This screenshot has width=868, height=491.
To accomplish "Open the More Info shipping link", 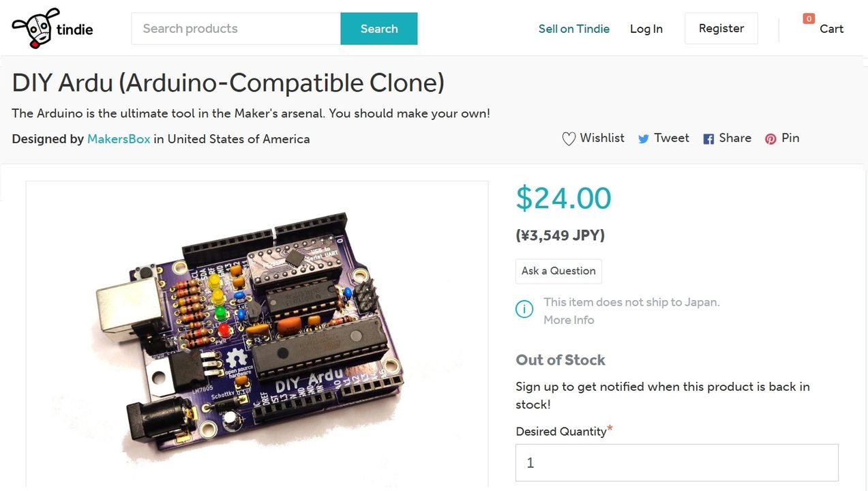I will 569,320.
